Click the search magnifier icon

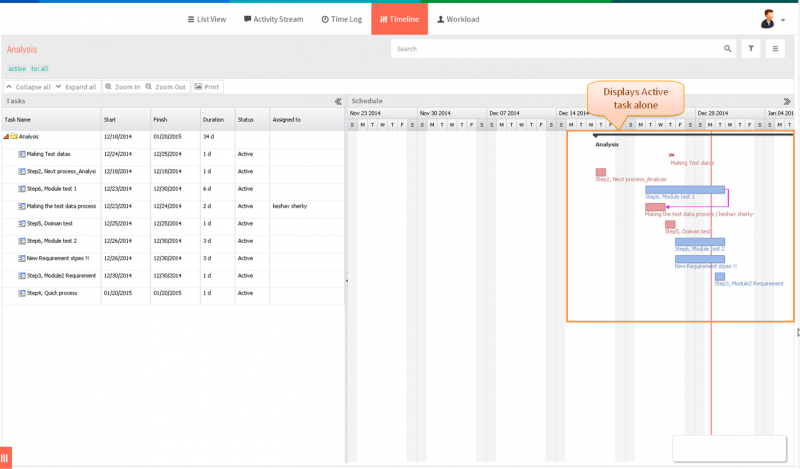(x=727, y=49)
